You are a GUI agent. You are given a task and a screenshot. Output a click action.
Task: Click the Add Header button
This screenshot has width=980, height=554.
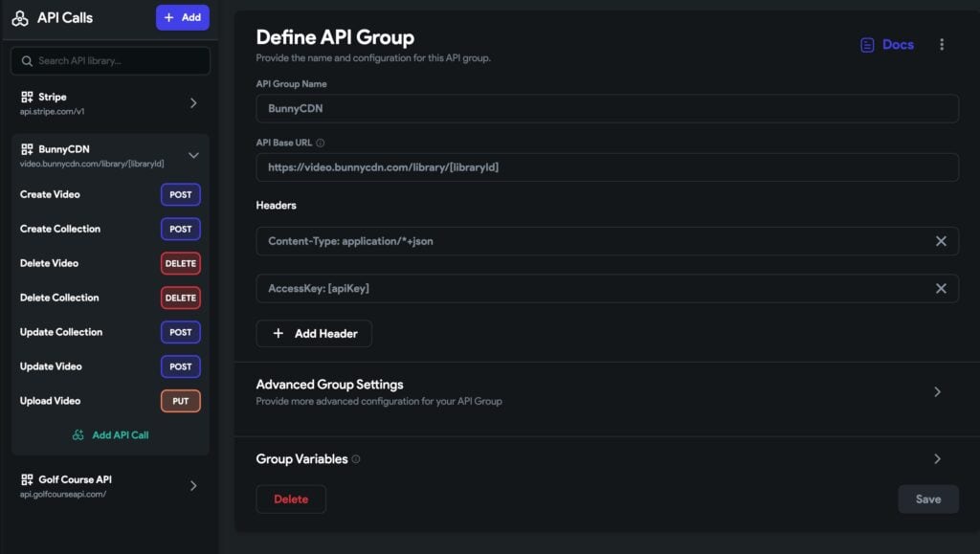tap(314, 333)
